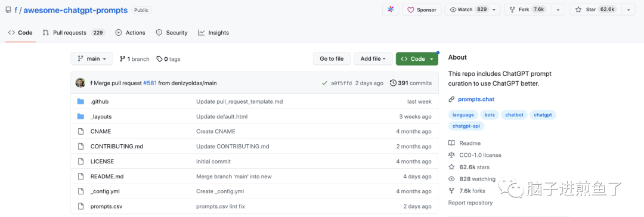Click the .github folder icon
Viewport: 644px width, 217px height.
[80, 101]
